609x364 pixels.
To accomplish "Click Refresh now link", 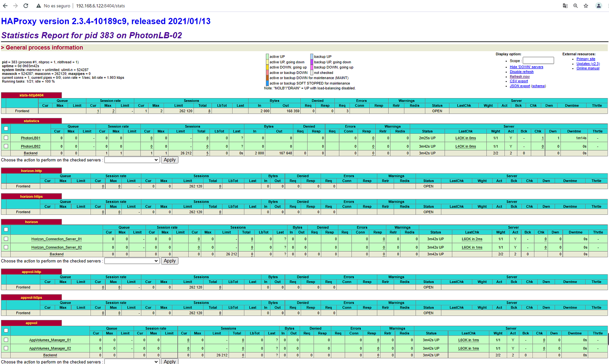I will tap(520, 77).
